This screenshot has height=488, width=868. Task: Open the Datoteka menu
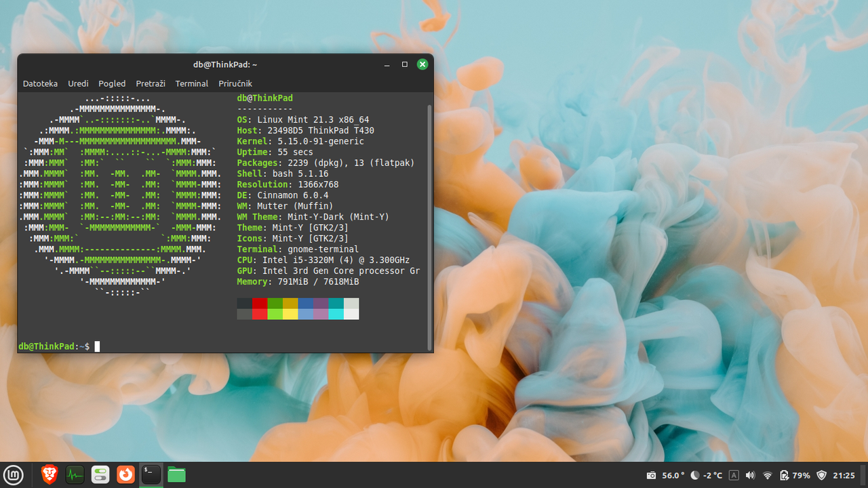click(x=40, y=83)
